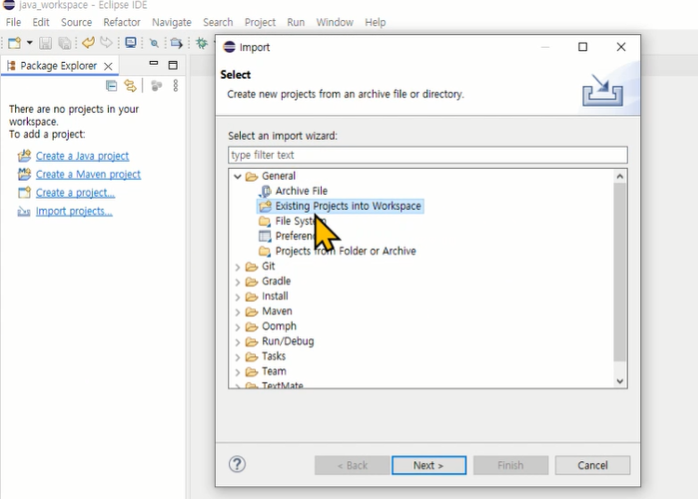Click the Create a project... link
This screenshot has height=499, width=698.
(x=75, y=193)
